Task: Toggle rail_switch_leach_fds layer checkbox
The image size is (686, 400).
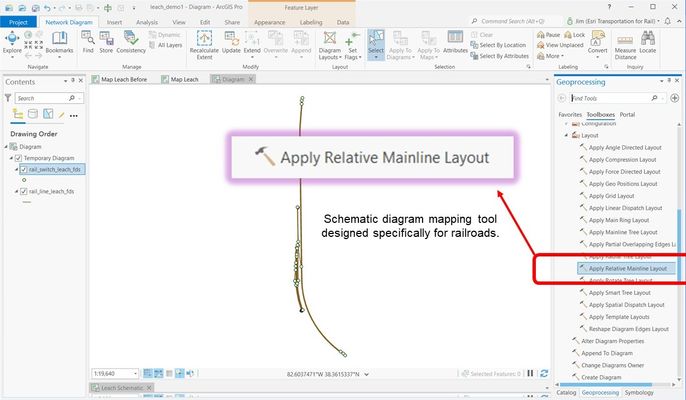Action: click(24, 169)
